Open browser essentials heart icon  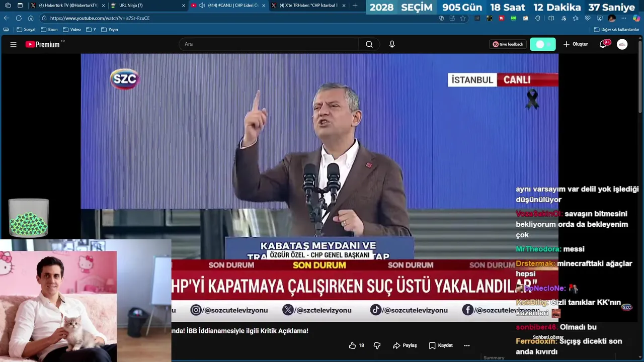click(x=588, y=18)
